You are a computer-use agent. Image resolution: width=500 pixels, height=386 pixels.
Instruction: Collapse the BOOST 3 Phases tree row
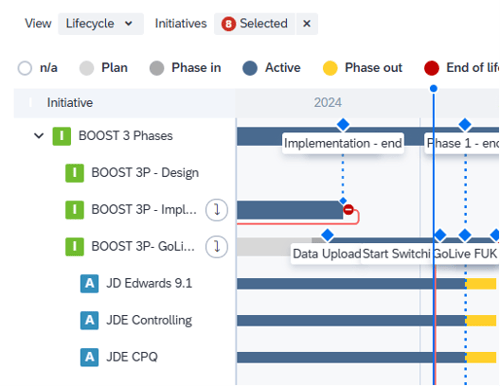pos(39,136)
